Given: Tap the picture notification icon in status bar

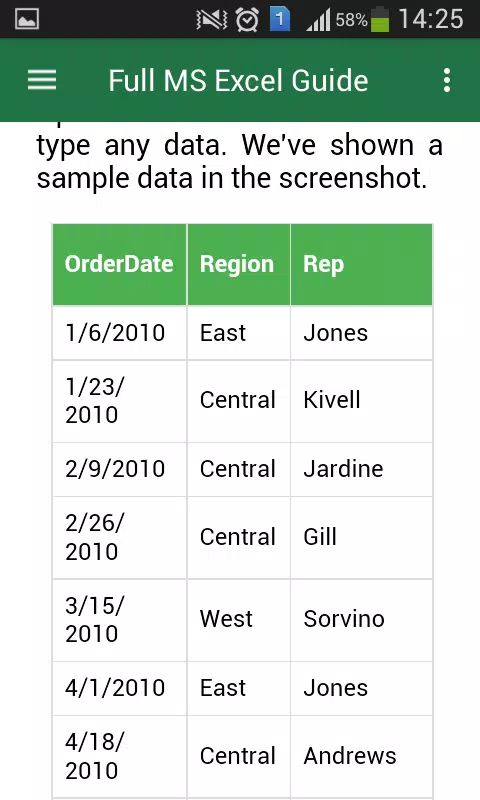Looking at the screenshot, I should [x=27, y=19].
